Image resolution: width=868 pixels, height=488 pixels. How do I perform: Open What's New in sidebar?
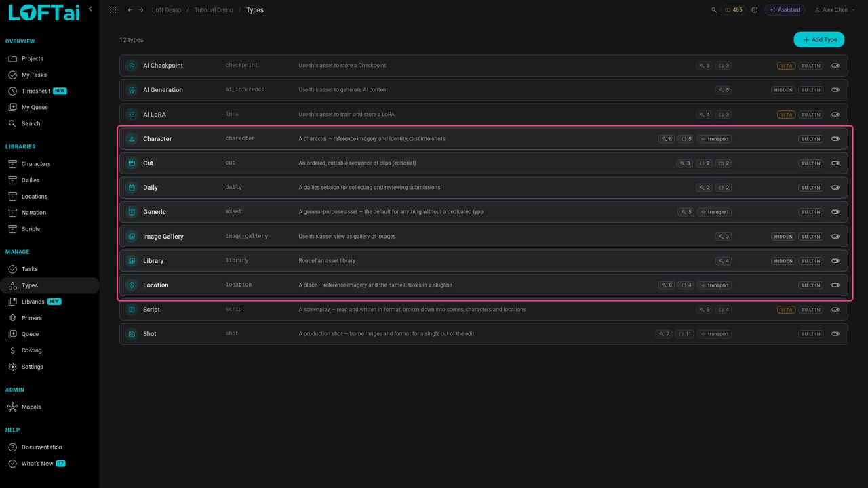click(50, 464)
